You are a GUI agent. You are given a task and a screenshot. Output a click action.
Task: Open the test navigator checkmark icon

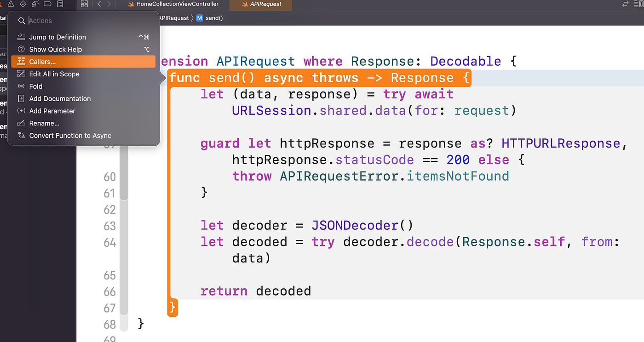click(23, 4)
